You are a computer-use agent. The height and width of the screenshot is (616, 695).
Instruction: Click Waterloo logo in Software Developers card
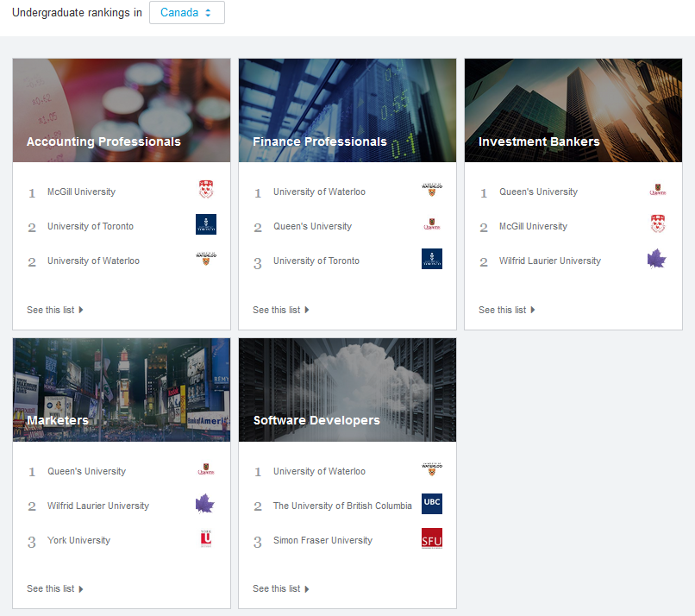pos(432,468)
